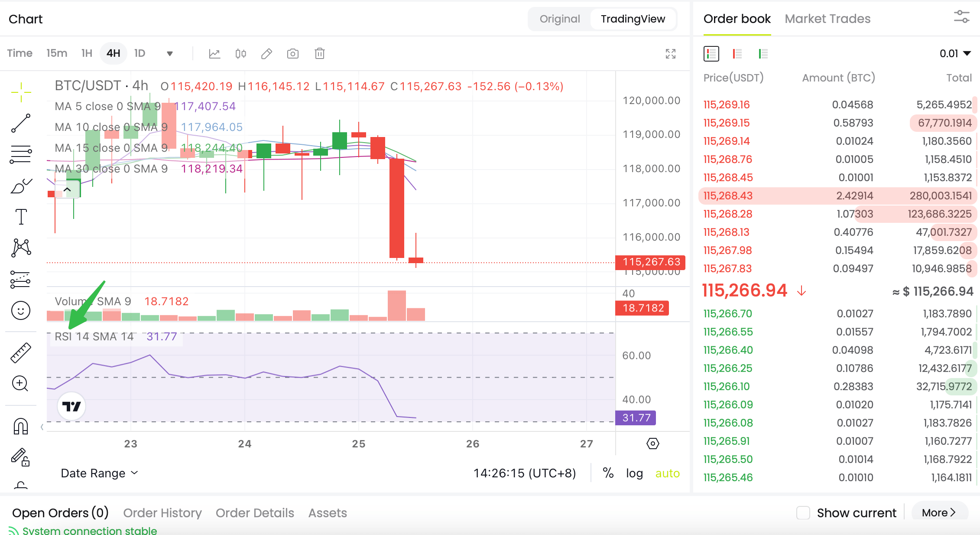Click the Volume SMA 9 legend
The width and height of the screenshot is (980, 535).
(93, 301)
